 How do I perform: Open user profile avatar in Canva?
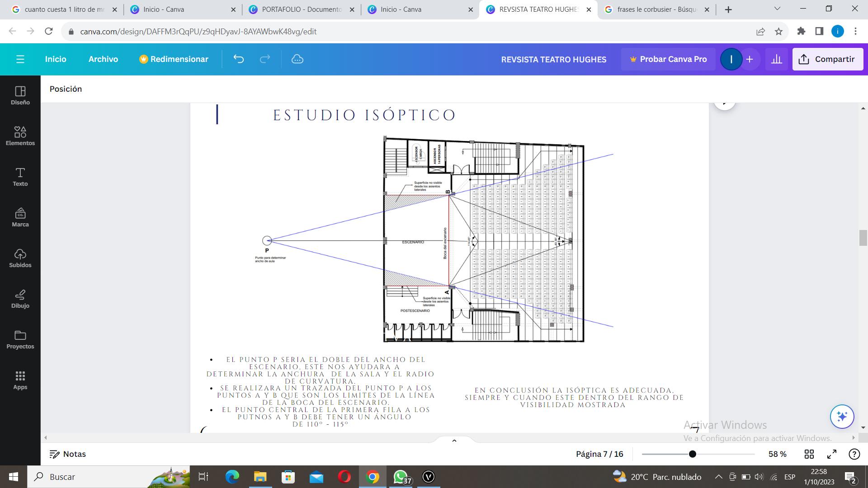coord(731,59)
